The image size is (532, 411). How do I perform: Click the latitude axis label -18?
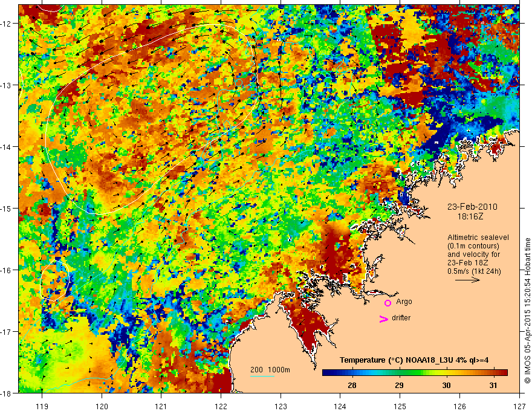(x=6, y=393)
